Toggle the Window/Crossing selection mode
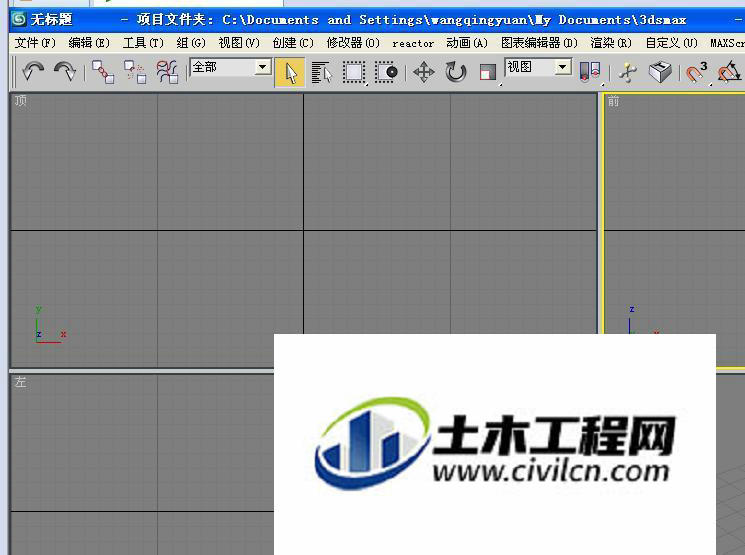 tap(386, 72)
